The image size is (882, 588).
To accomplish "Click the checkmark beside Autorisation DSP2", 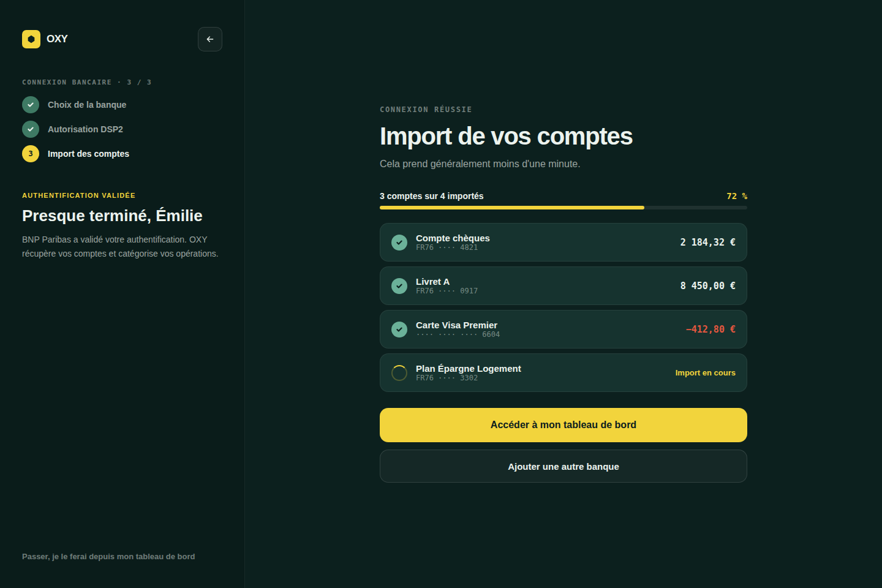I will (31, 129).
